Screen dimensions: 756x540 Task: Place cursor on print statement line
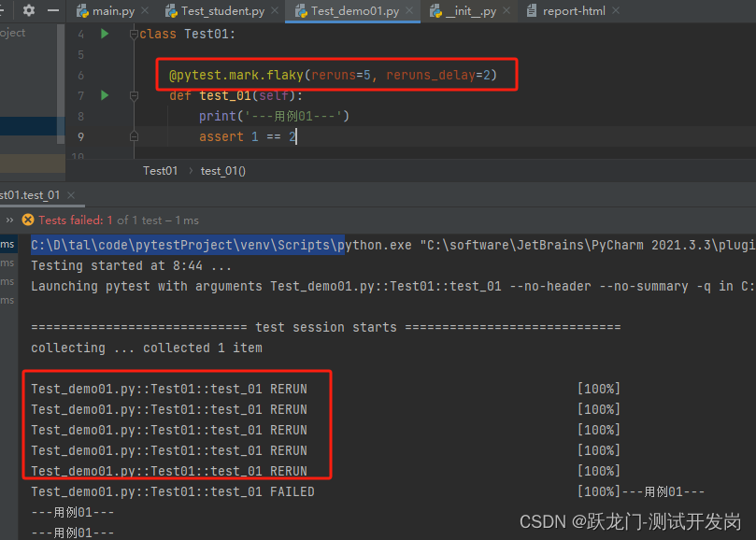coord(274,116)
